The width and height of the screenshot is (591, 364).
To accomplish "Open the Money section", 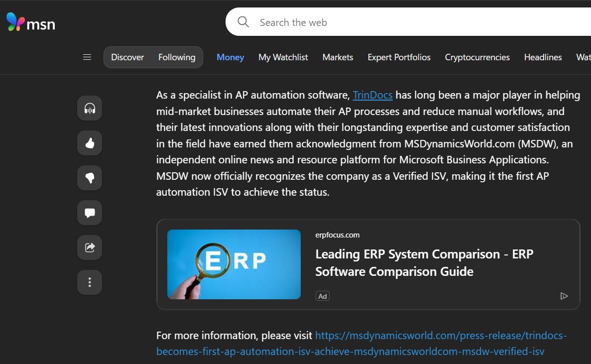I will pos(231,57).
